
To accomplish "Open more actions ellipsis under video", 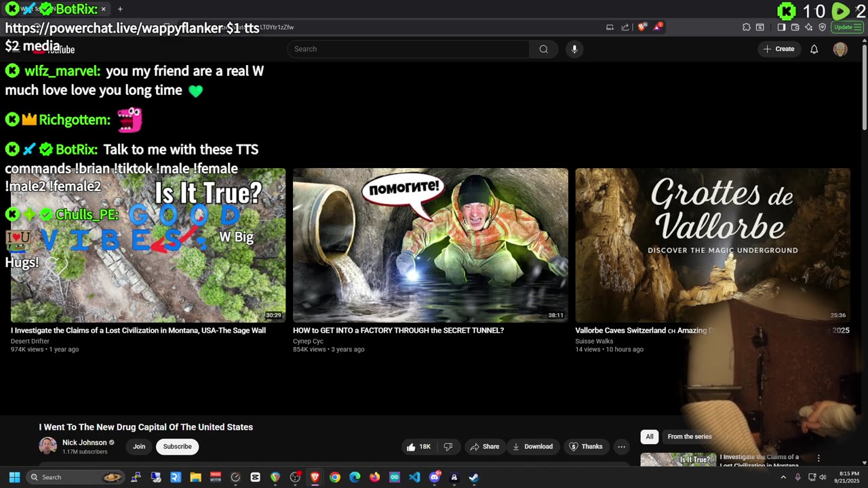I will tap(621, 447).
